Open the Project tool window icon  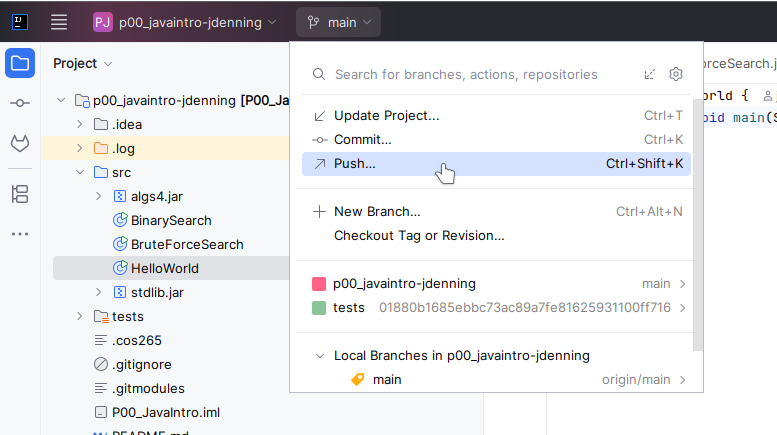[x=20, y=64]
